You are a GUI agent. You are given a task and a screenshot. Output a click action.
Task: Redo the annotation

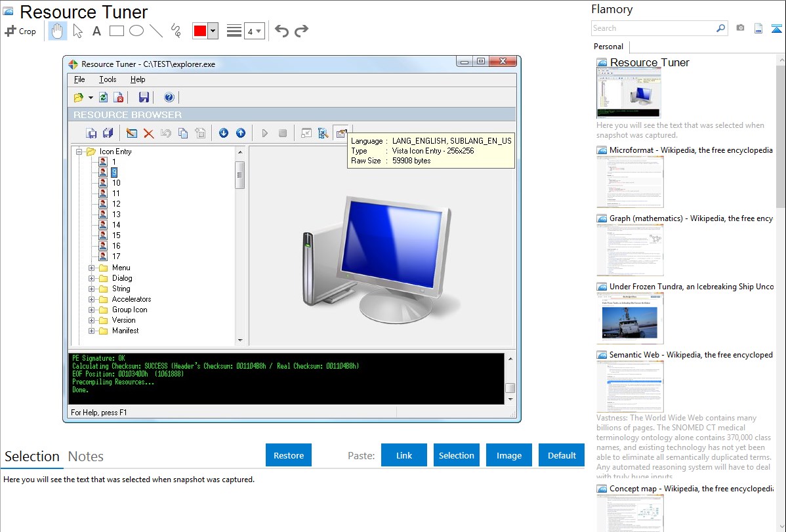[x=301, y=31]
